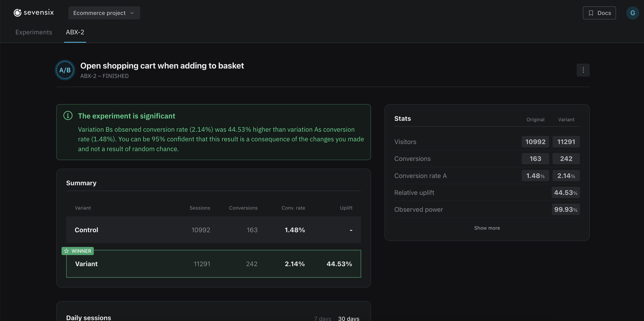Screen dimensions: 644x321
Task: Click the Conv. rate column header
Action: [293, 208]
